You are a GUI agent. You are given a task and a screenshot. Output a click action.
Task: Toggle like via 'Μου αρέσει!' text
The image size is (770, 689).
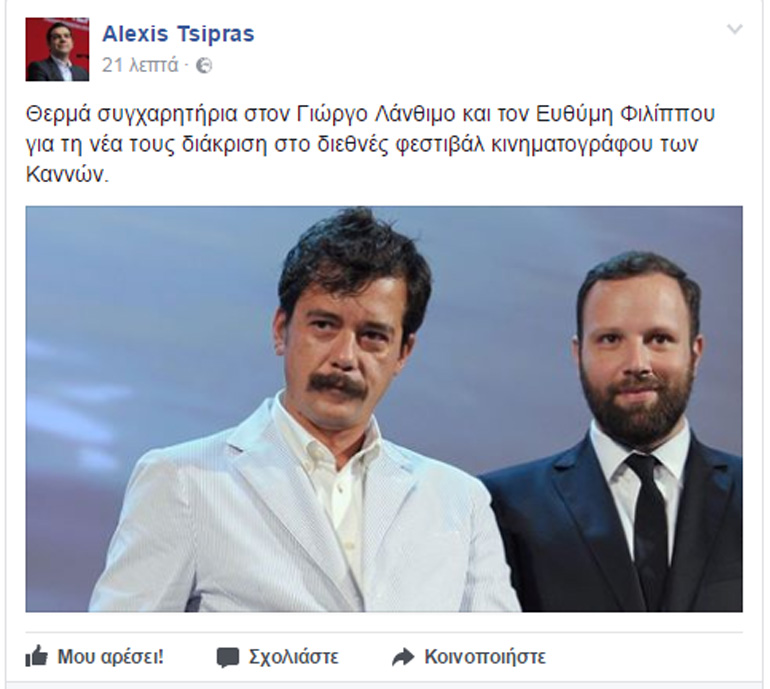pyautogui.click(x=110, y=657)
